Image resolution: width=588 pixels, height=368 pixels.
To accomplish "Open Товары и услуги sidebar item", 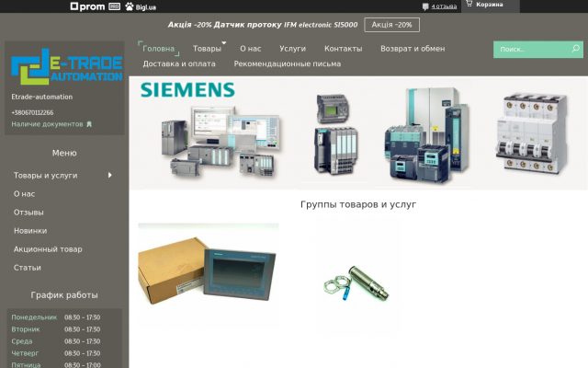I will point(45,176).
